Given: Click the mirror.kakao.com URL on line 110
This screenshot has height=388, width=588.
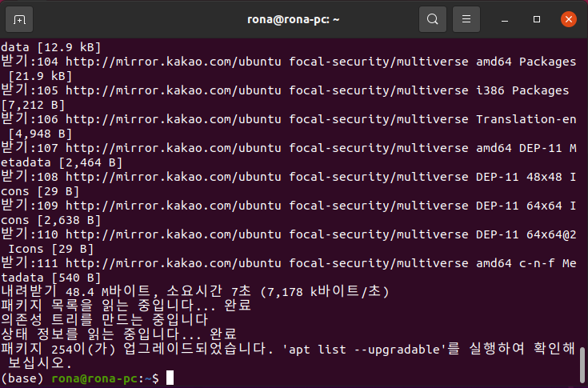Looking at the screenshot, I should pos(174,234).
